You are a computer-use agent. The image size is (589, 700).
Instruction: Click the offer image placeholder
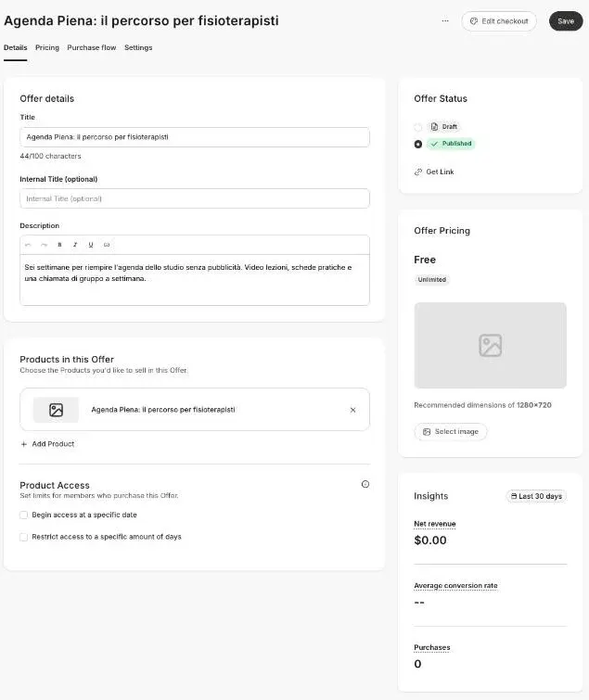coord(491,345)
